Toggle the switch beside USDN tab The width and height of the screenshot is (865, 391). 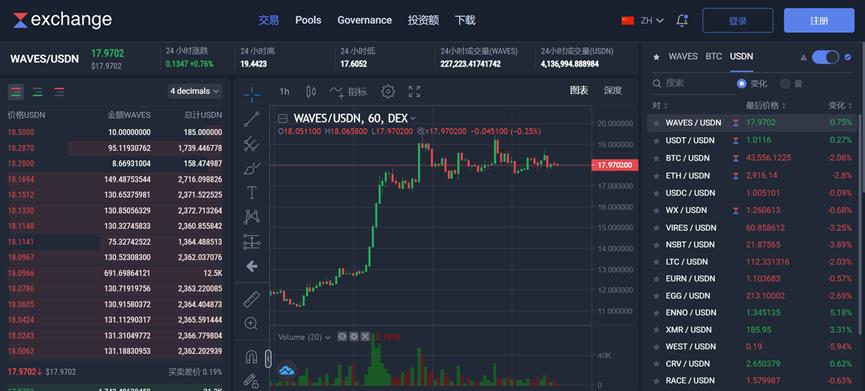point(825,57)
